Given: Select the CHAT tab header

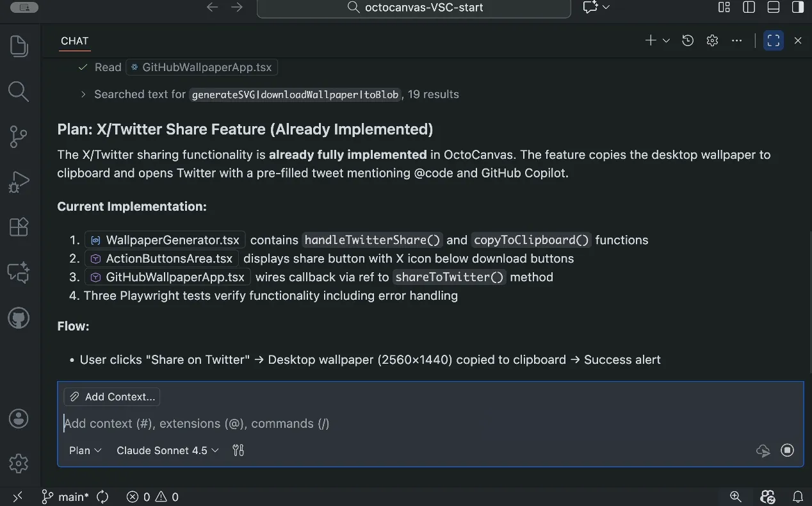Looking at the screenshot, I should coord(74,40).
